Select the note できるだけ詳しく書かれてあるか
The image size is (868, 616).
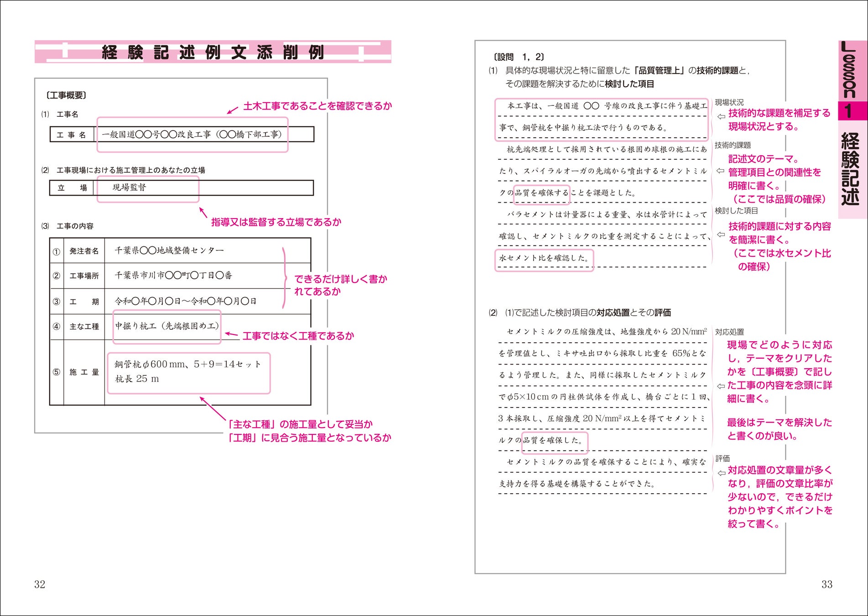(340, 285)
